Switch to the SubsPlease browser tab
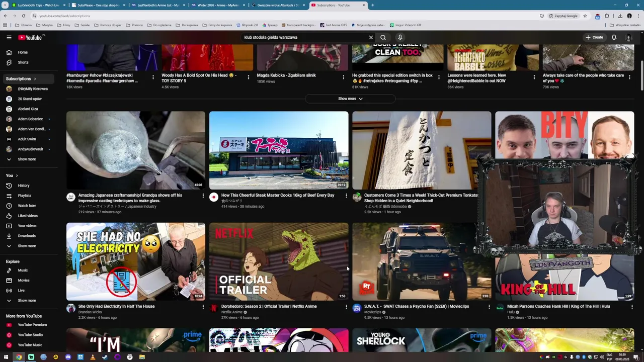Viewport: 644px width, 362px height. pyautogui.click(x=98, y=5)
